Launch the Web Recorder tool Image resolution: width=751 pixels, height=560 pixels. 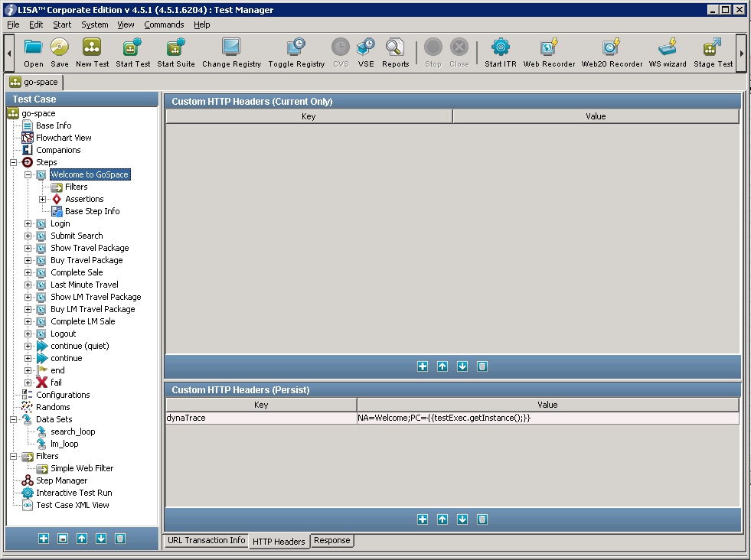[x=549, y=47]
